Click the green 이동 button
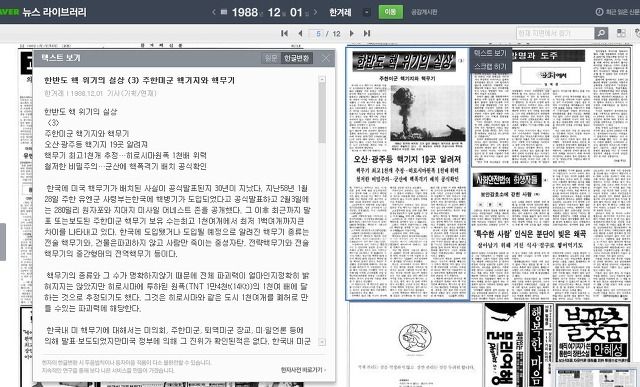 click(390, 12)
